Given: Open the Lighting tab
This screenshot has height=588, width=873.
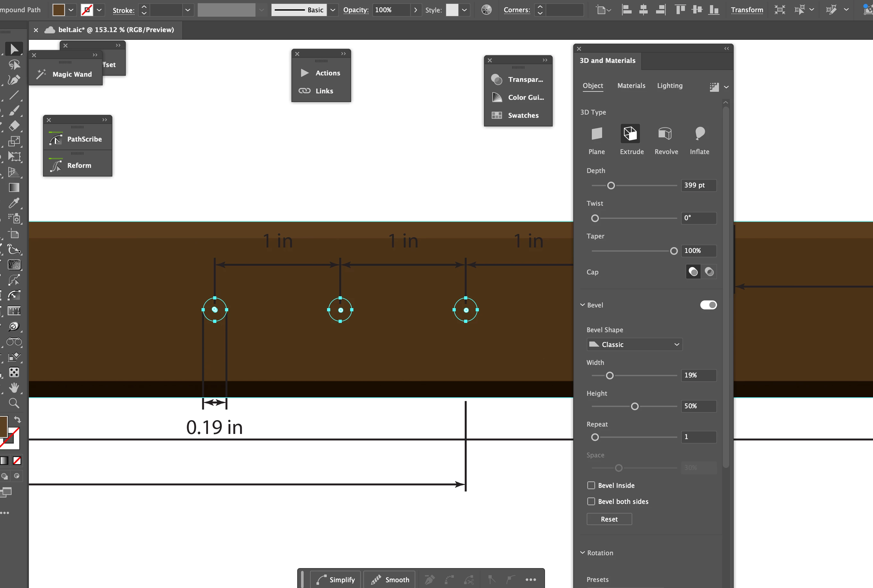Looking at the screenshot, I should click(670, 85).
